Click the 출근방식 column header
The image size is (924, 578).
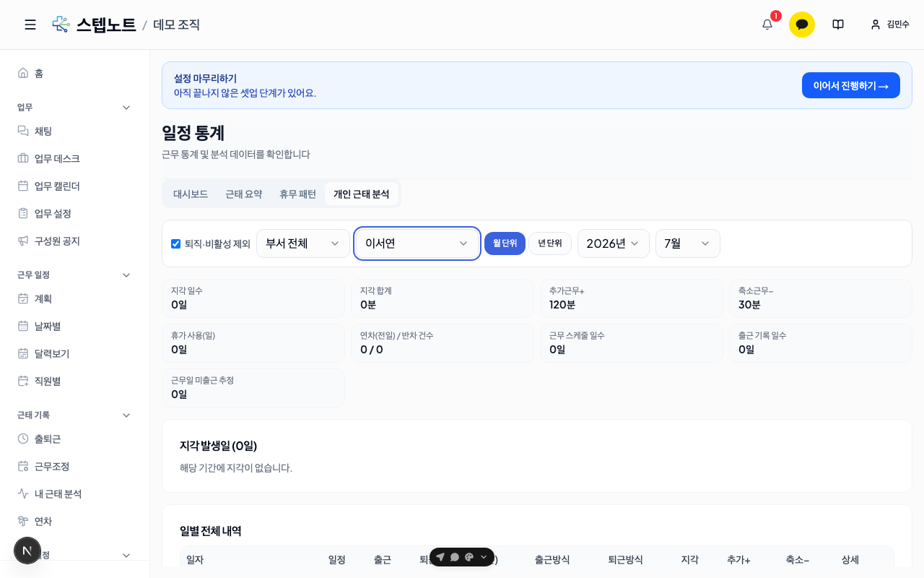tap(552, 559)
